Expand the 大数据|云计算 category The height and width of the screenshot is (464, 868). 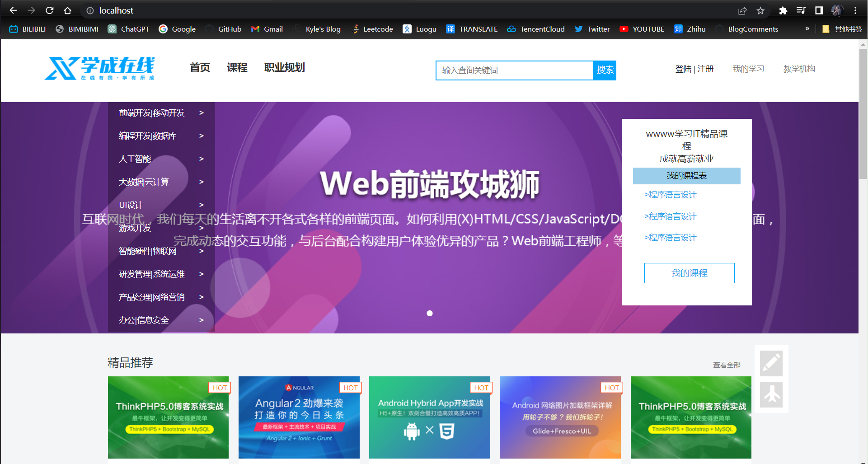(161, 182)
